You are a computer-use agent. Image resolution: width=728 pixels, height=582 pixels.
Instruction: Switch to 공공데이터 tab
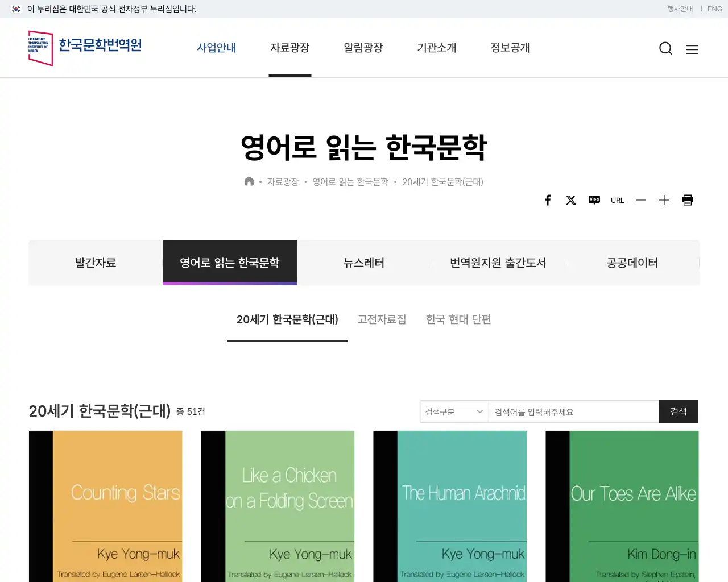(632, 263)
